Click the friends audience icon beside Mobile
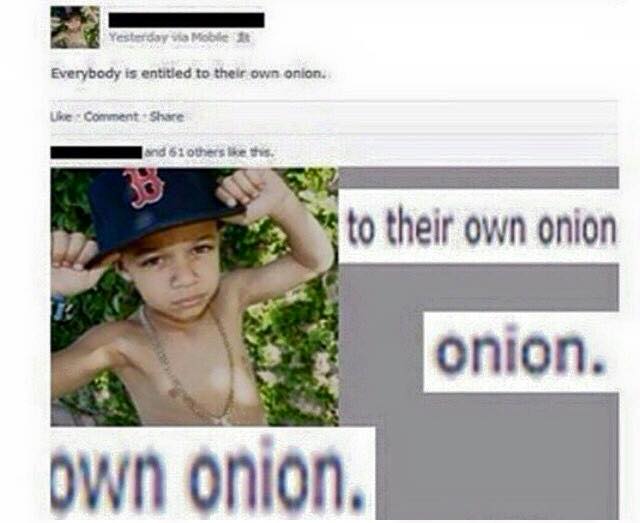This screenshot has width=640, height=523. [244, 38]
